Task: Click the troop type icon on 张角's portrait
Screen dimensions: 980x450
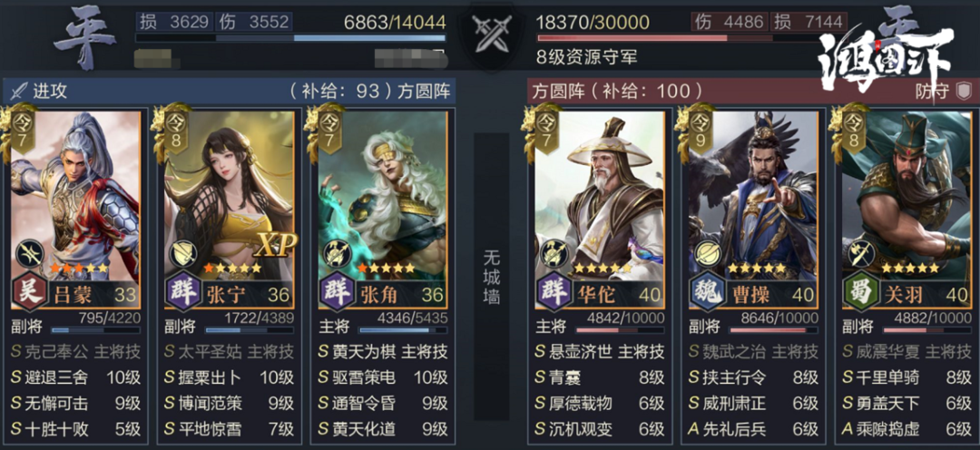Action: tap(337, 254)
